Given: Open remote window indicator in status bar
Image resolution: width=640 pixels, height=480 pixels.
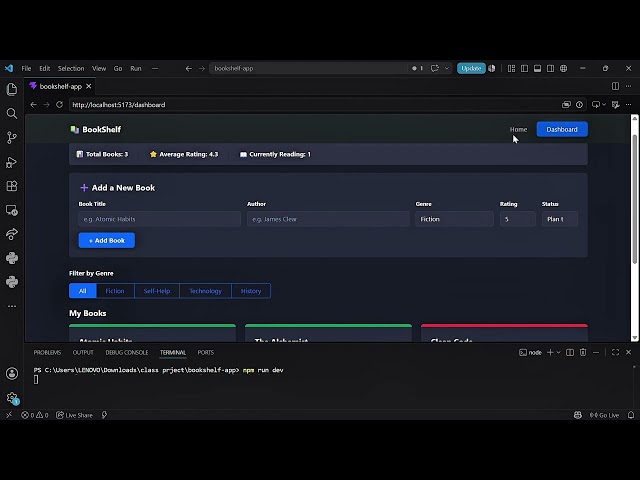Looking at the screenshot, I should click(x=9, y=415).
